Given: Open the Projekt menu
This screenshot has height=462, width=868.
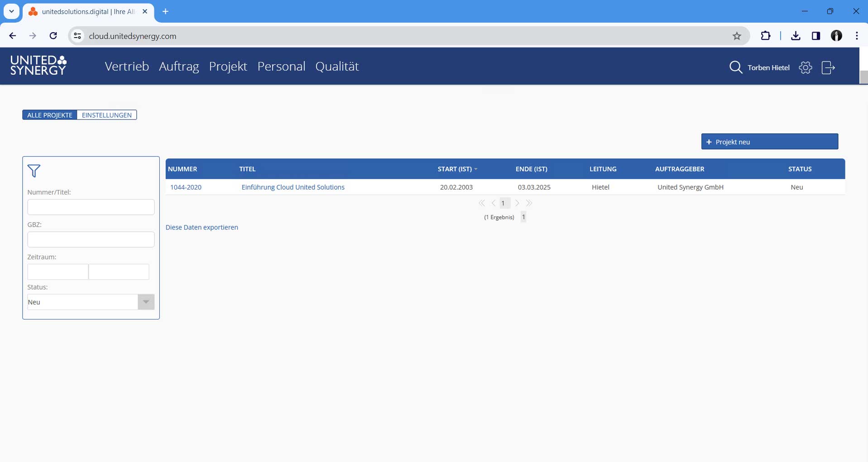Looking at the screenshot, I should tap(228, 67).
